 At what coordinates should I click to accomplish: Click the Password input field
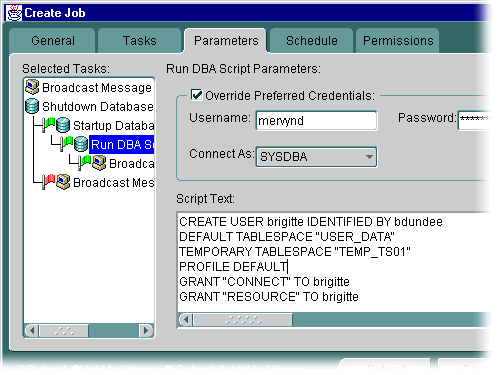pos(475,119)
